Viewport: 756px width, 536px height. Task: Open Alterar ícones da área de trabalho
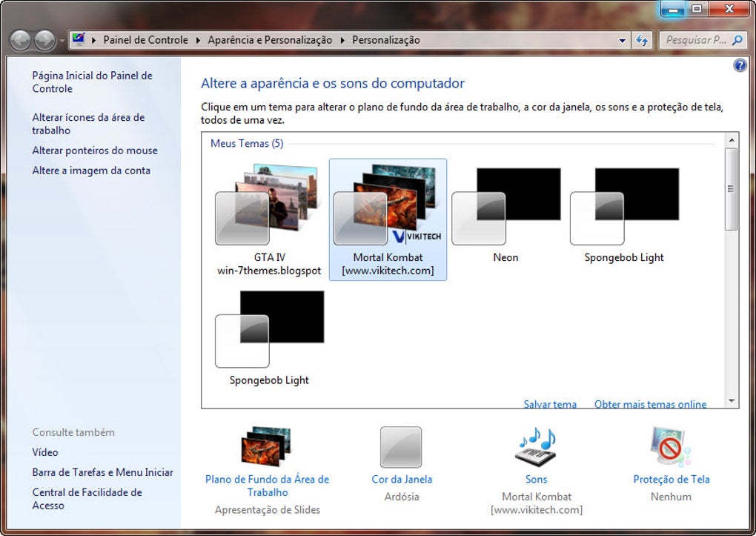tap(88, 124)
